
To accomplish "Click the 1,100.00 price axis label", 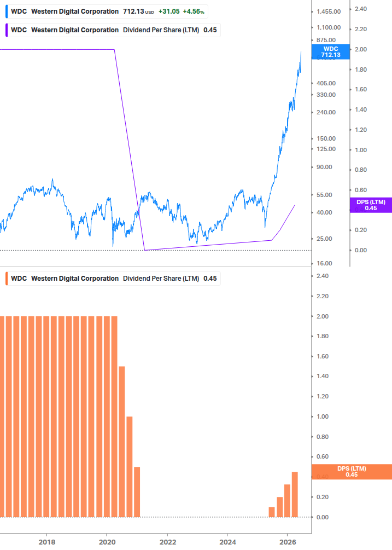I will click(329, 27).
